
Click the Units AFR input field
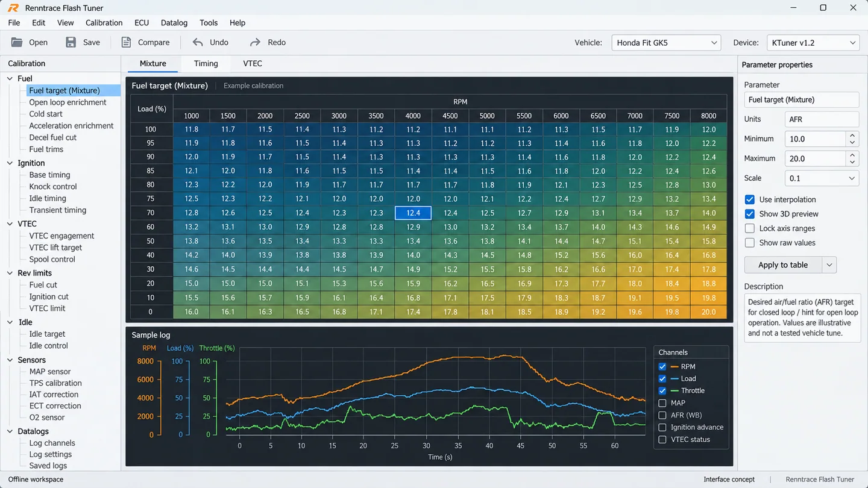[x=822, y=119]
